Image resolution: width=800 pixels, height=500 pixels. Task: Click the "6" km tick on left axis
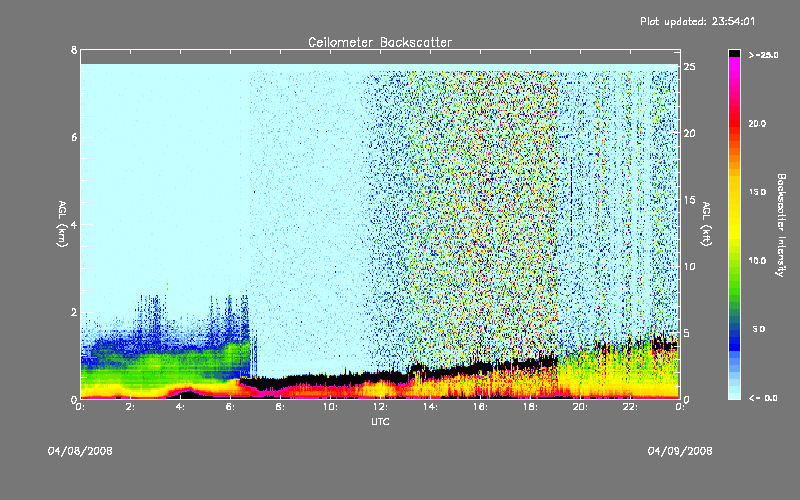pyautogui.click(x=74, y=137)
